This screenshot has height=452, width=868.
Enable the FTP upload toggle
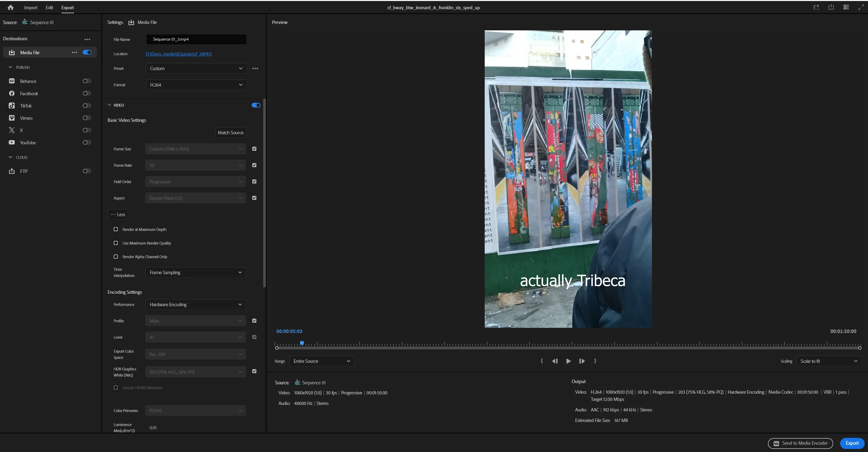[x=87, y=171]
